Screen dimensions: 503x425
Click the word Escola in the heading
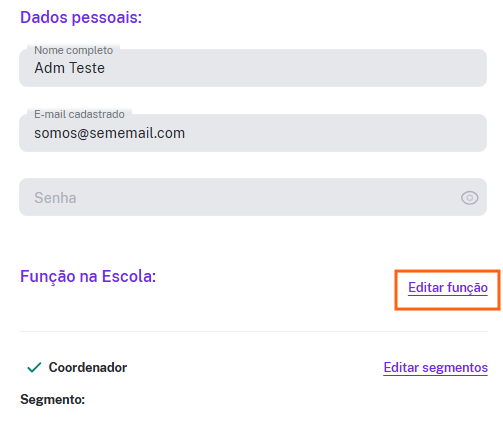(129, 276)
